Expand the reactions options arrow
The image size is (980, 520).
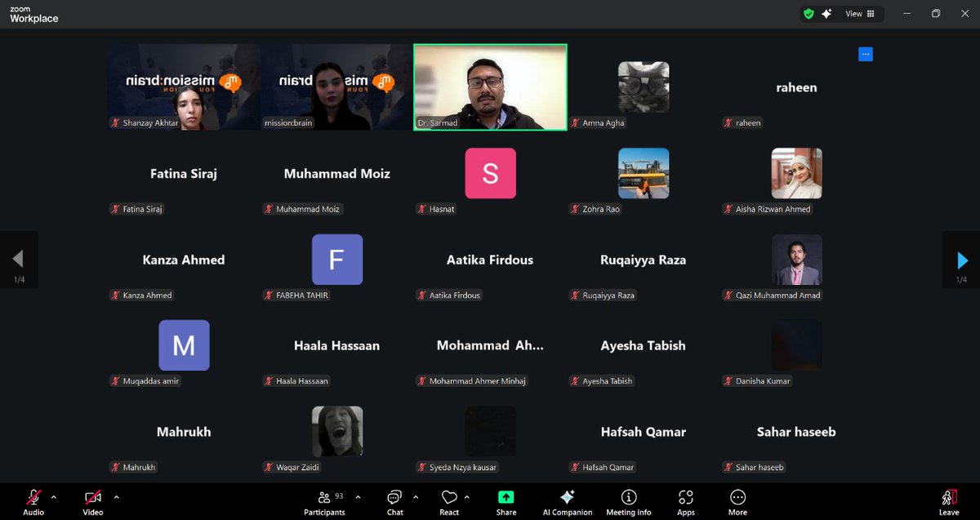pyautogui.click(x=467, y=496)
